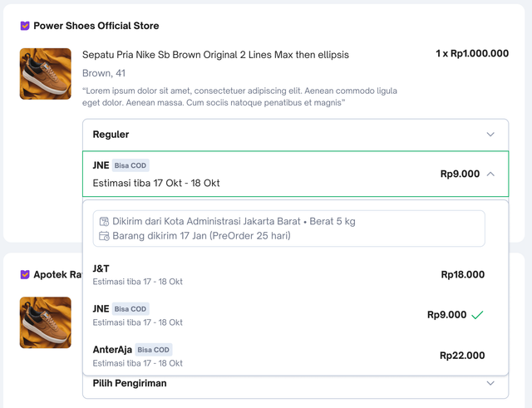The width and height of the screenshot is (532, 408).
Task: Click the Lorem ipsum buyer note text
Action: tap(239, 96)
